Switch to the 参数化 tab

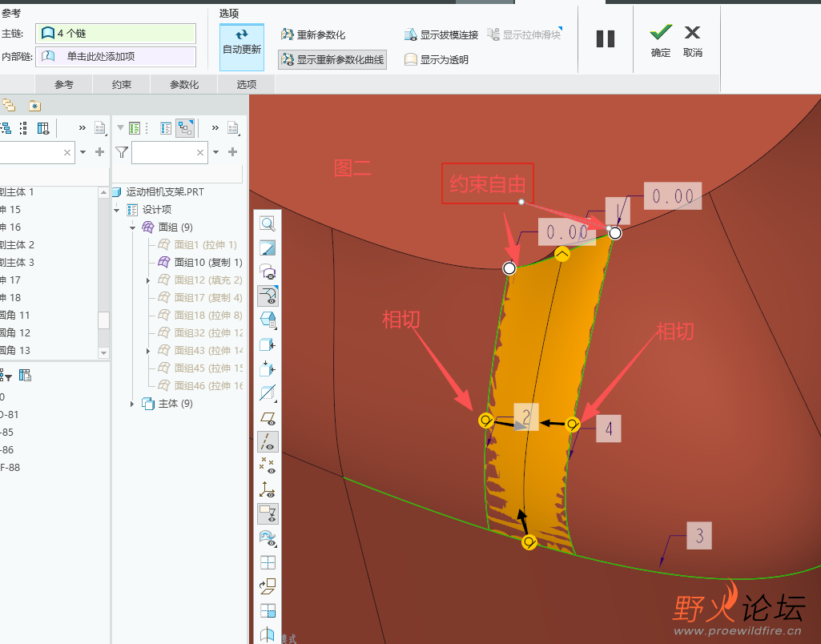point(184,84)
